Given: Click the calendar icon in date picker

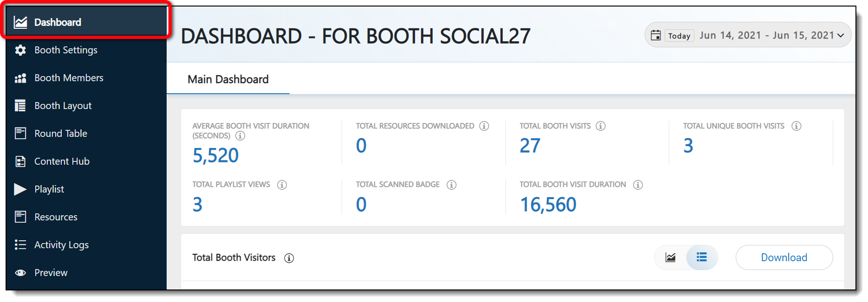Looking at the screenshot, I should coord(655,35).
